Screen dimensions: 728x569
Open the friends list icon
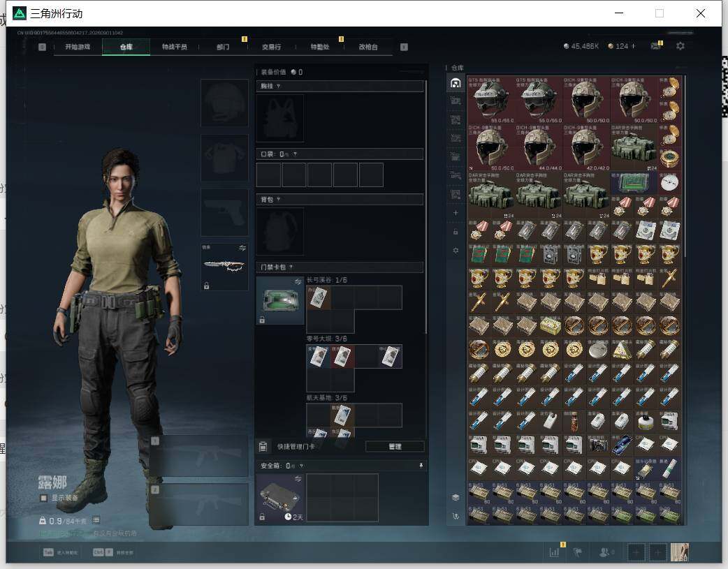pyautogui.click(x=604, y=552)
